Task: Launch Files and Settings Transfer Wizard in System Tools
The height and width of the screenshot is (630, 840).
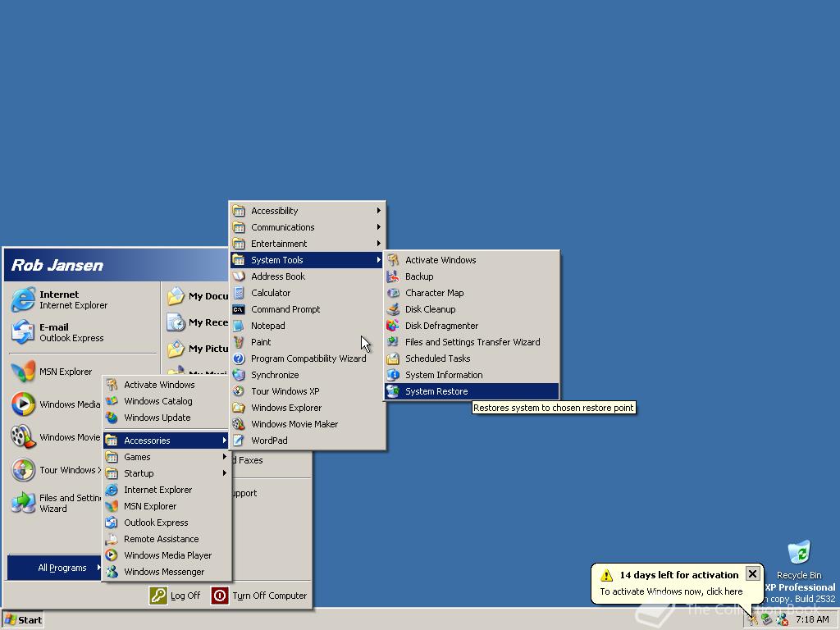Action: (x=472, y=342)
